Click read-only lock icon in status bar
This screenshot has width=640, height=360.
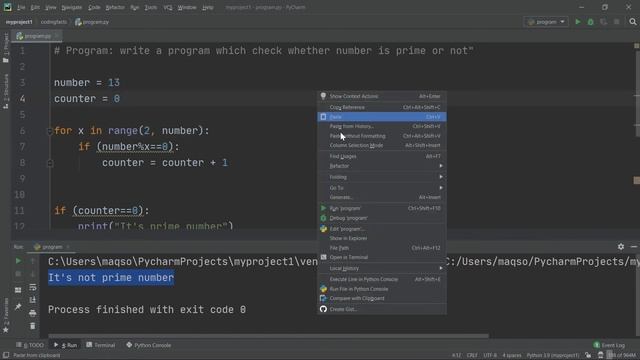click(x=588, y=355)
